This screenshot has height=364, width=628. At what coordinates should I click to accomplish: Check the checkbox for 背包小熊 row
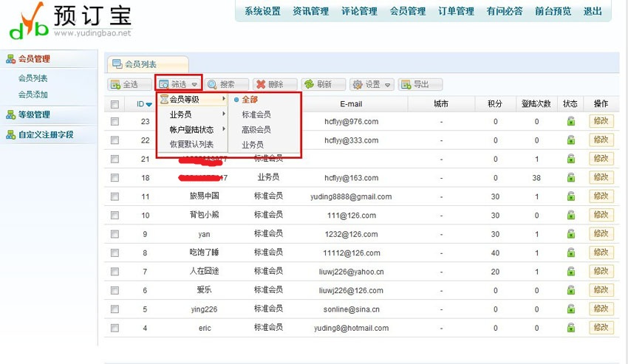coord(115,215)
